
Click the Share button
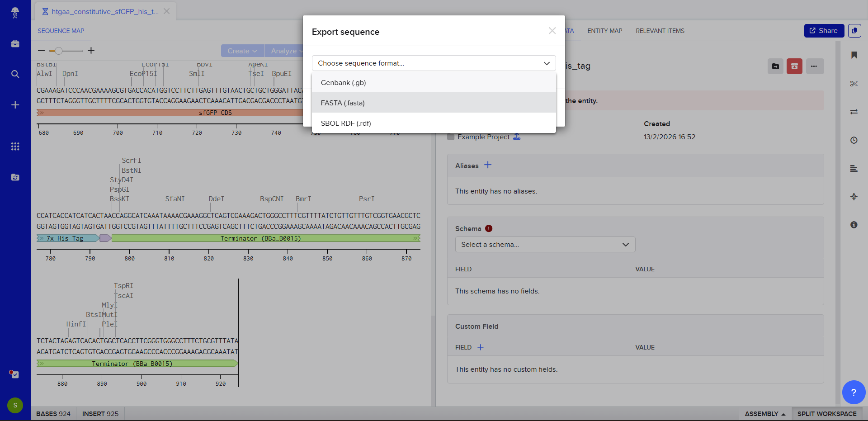(x=824, y=31)
